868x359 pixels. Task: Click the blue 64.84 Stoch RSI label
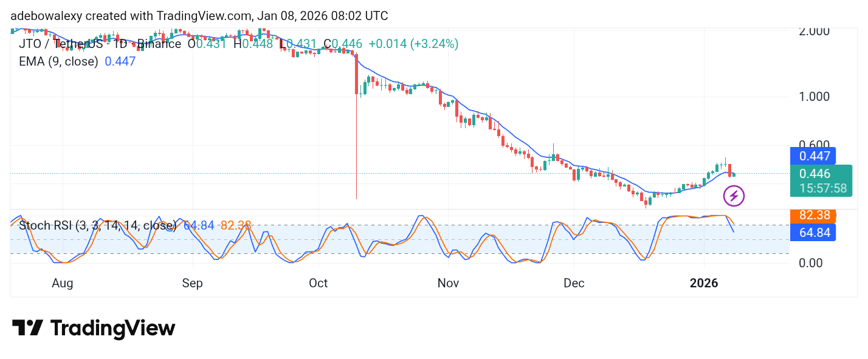pyautogui.click(x=813, y=232)
